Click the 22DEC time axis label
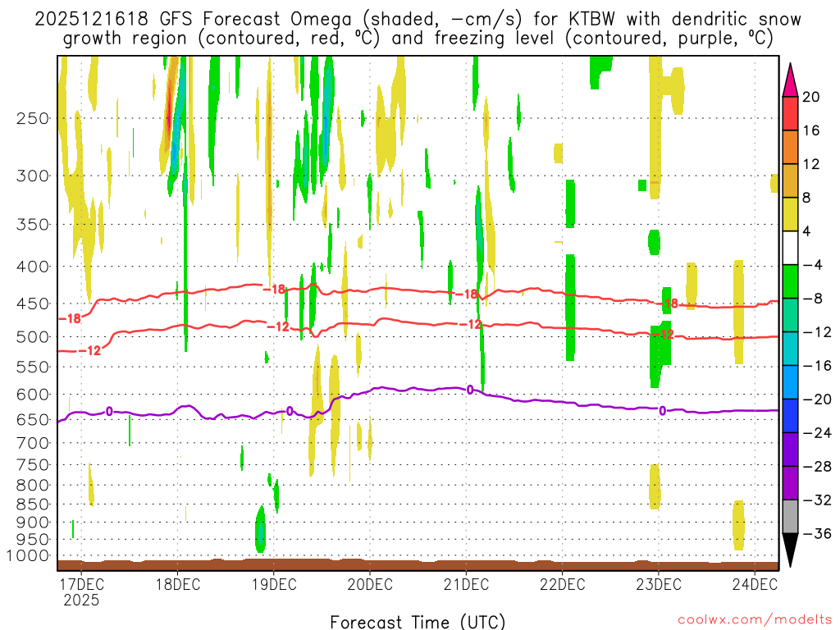 563,584
